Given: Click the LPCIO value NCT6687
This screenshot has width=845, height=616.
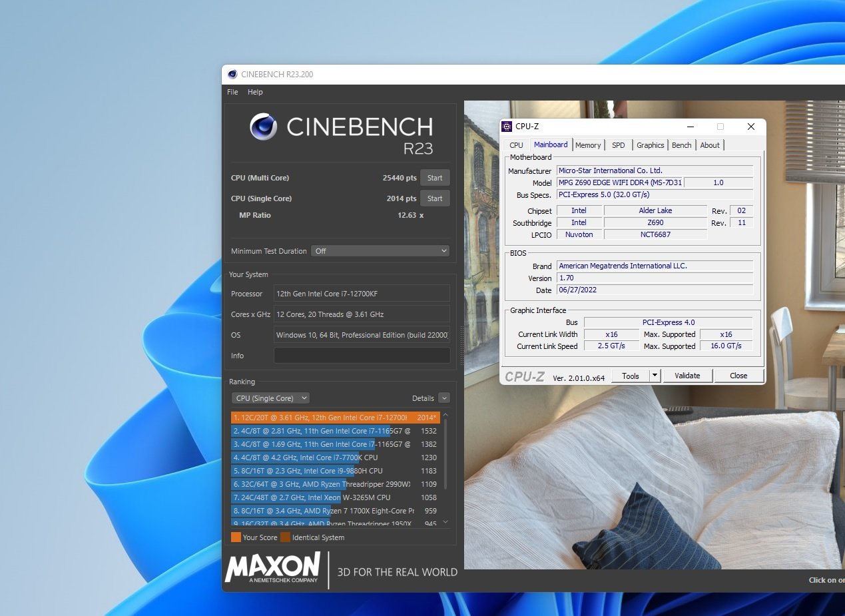Looking at the screenshot, I should [655, 234].
